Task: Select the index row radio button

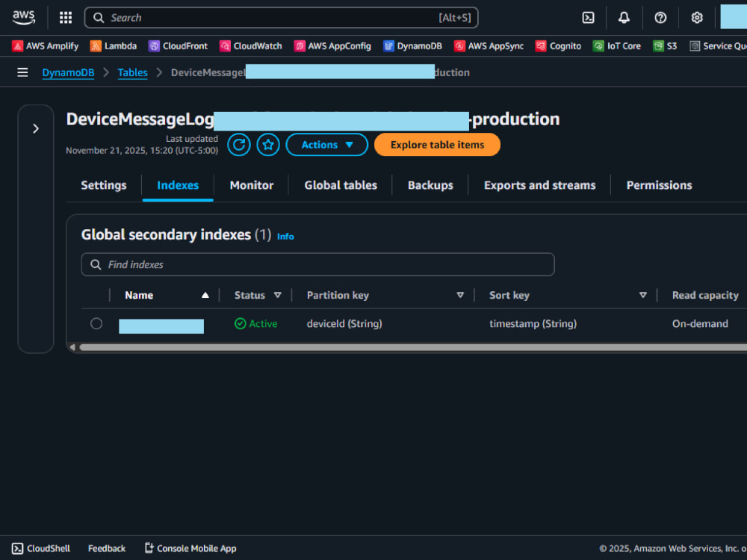Action: [96, 324]
